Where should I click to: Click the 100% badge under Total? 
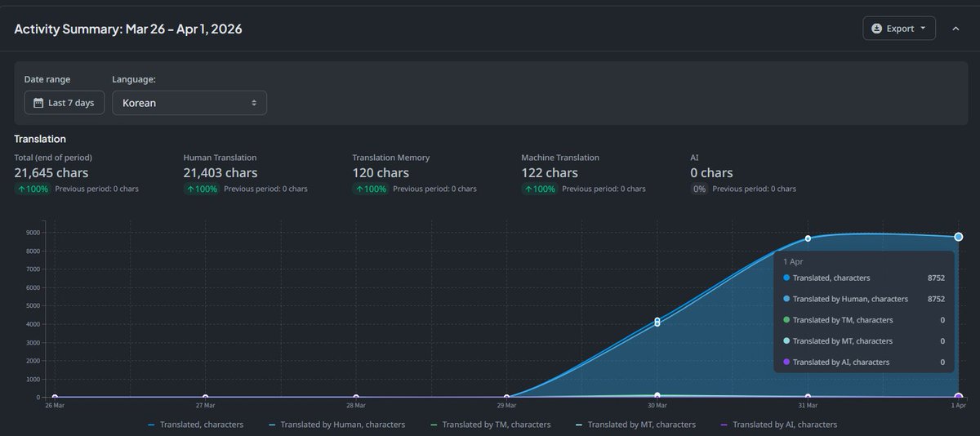33,189
